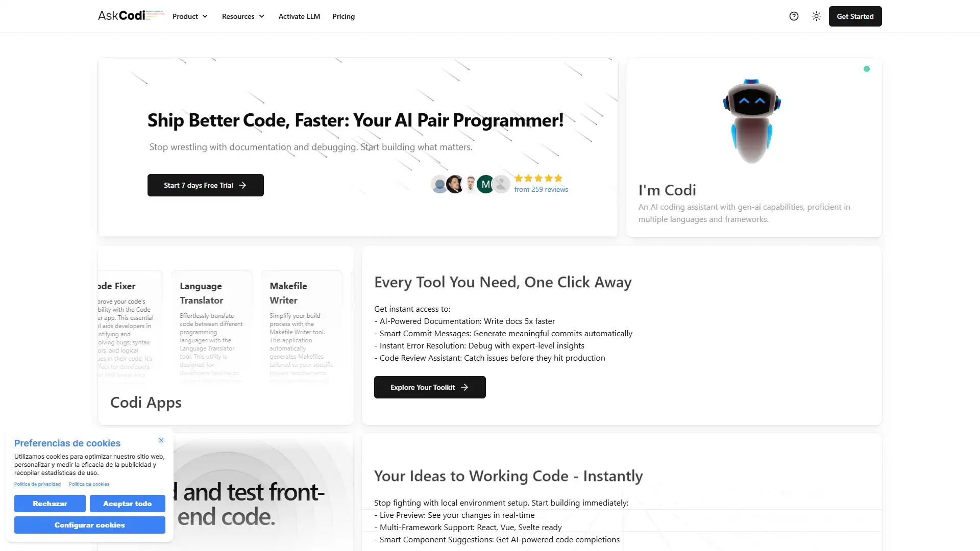The image size is (980, 551).
Task: Expand the Product dropdown menu
Action: [x=190, y=16]
